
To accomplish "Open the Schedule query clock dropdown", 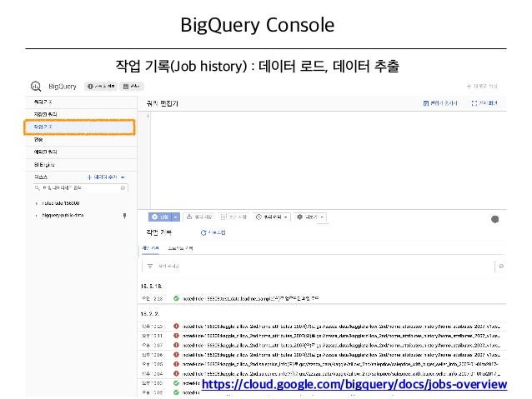I will (x=272, y=217).
